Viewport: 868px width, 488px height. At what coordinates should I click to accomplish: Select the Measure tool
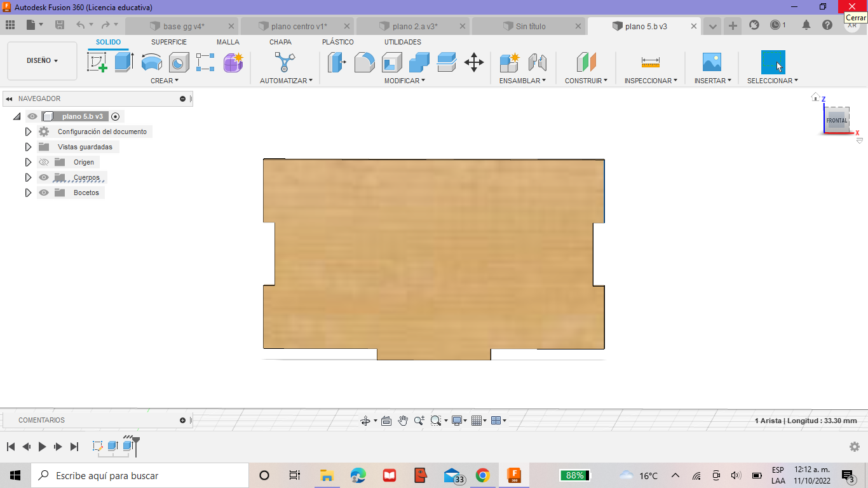(x=650, y=62)
